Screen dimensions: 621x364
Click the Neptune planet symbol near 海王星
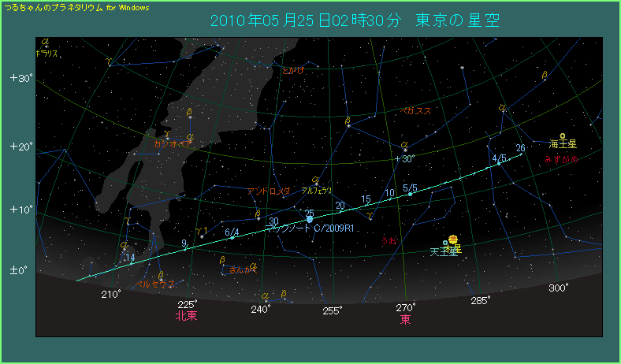point(563,136)
